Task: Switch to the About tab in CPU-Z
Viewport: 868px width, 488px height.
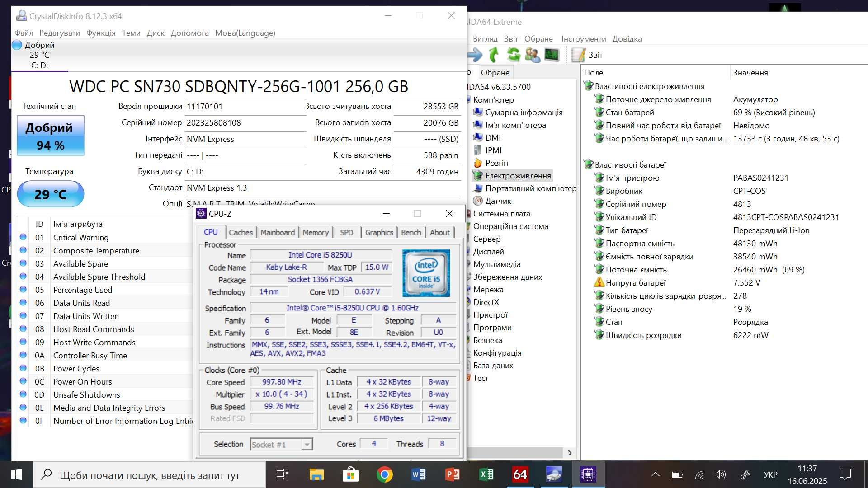Action: pos(440,232)
